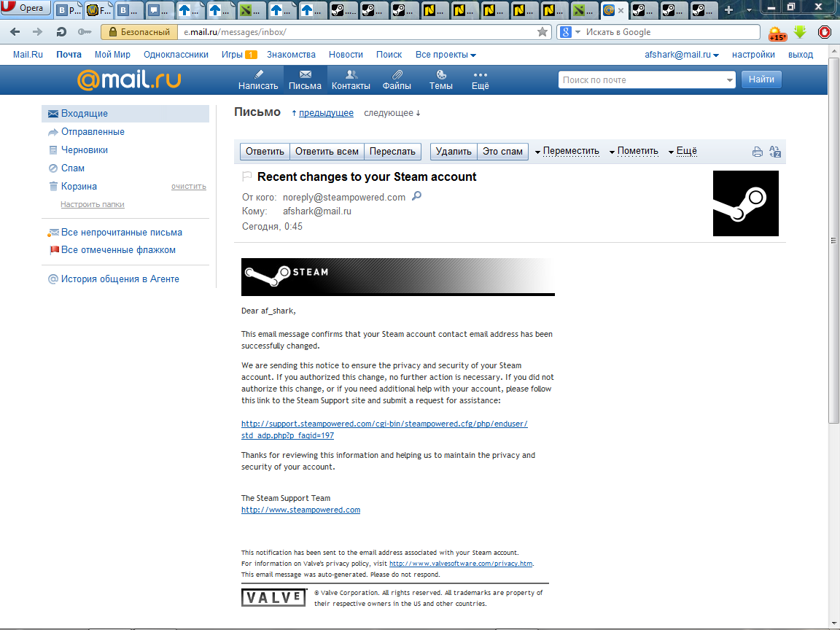Bookmark page with the star icon
840x630 pixels.
pos(542,32)
